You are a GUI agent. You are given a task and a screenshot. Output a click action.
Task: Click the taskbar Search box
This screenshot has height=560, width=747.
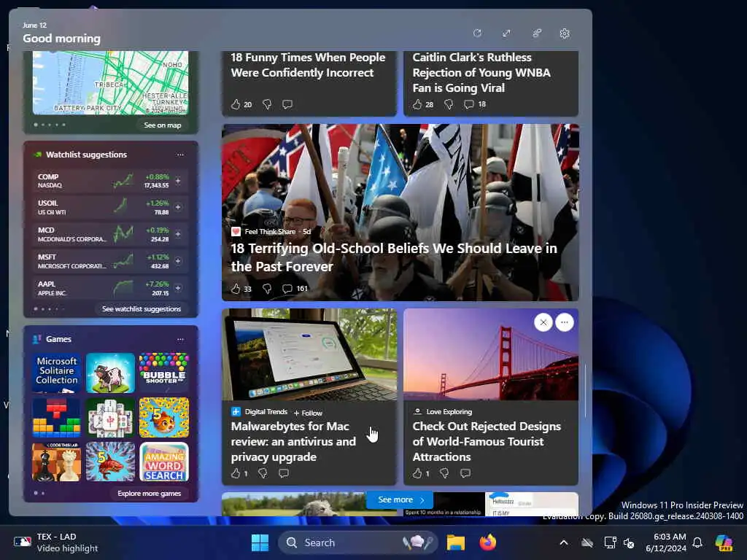(x=357, y=542)
